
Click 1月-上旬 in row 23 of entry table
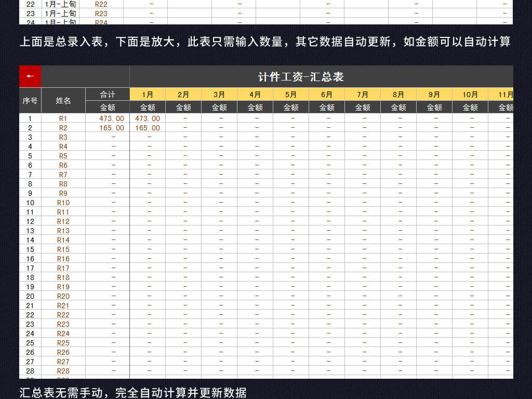(60, 14)
